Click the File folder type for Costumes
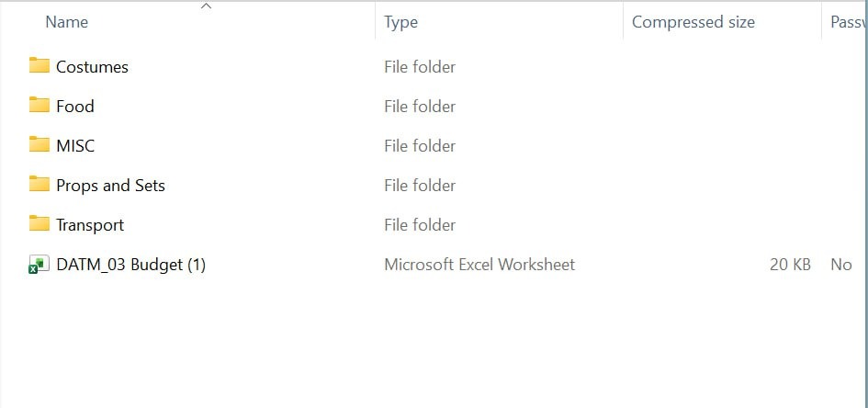Viewport: 868px width, 408px height. click(420, 67)
